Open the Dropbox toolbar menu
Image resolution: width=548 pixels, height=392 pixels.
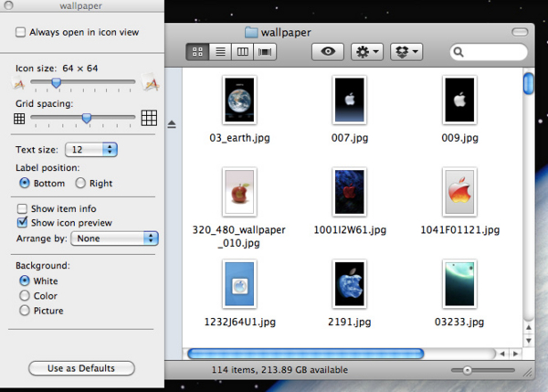[x=406, y=52]
